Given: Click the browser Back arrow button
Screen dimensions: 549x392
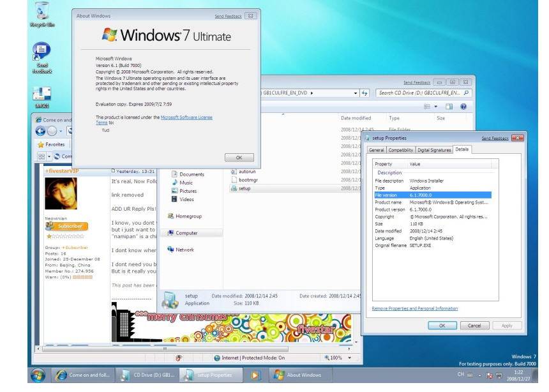Looking at the screenshot, I should (40, 132).
